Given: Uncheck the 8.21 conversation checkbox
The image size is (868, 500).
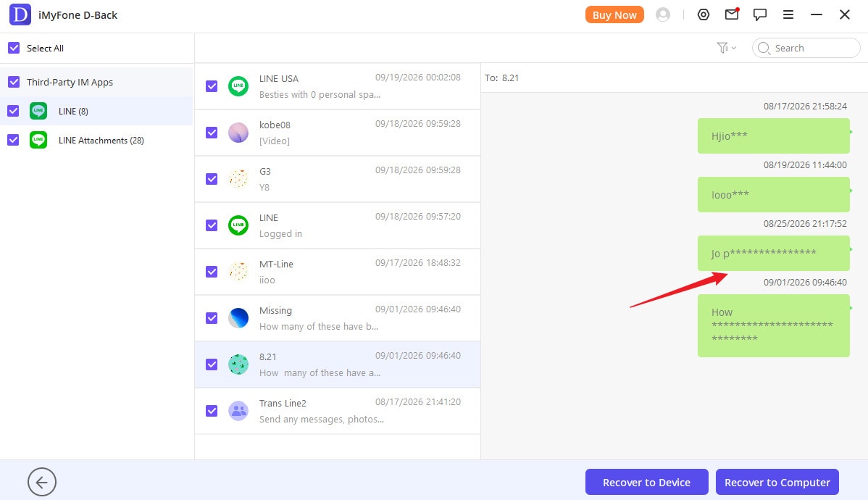Looking at the screenshot, I should tap(212, 364).
